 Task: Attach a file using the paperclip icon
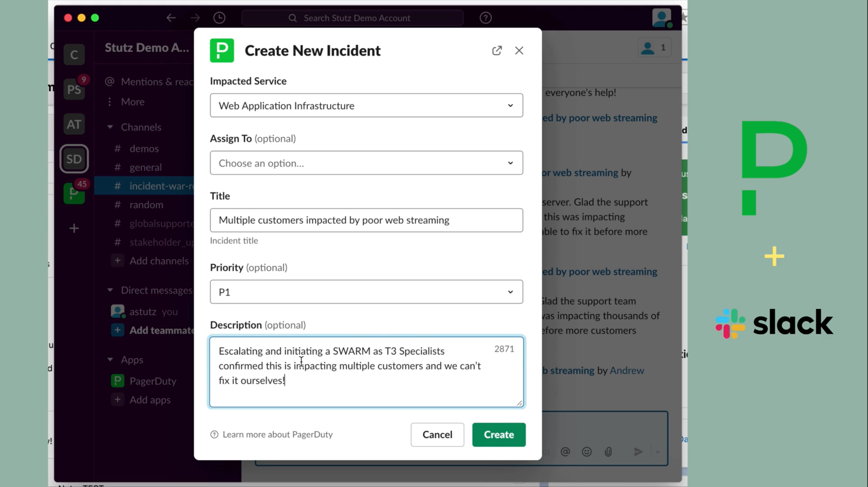[x=608, y=452]
